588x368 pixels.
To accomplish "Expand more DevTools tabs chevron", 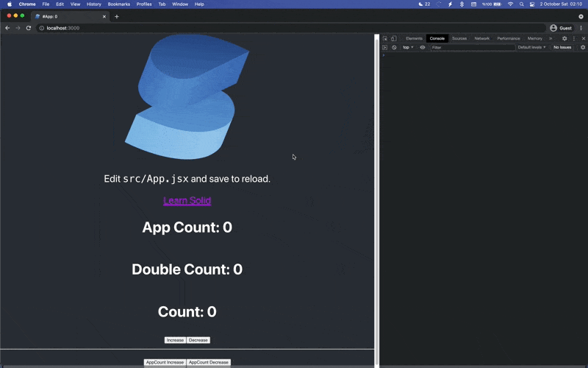I will (x=551, y=38).
